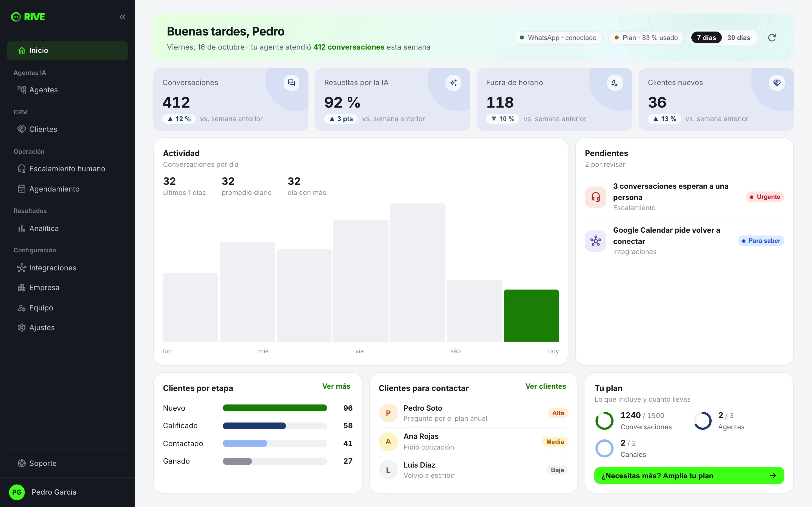The height and width of the screenshot is (507, 812).
Task: Click ¿Necesitas más? Amplía tu plan button
Action: tap(689, 475)
